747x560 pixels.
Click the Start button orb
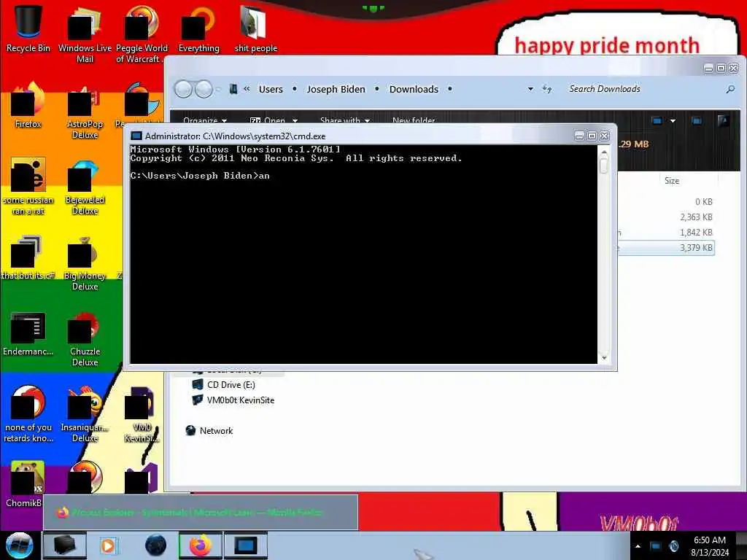pos(20,545)
